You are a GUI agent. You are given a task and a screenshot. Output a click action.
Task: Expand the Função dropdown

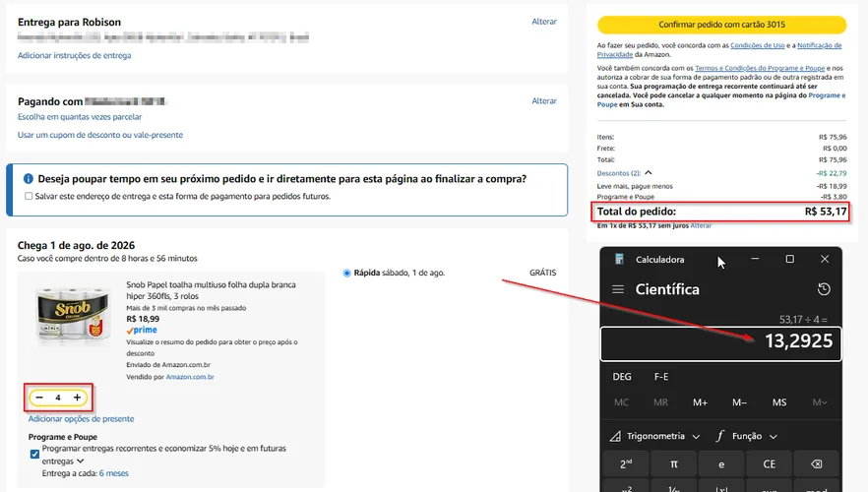point(746,436)
